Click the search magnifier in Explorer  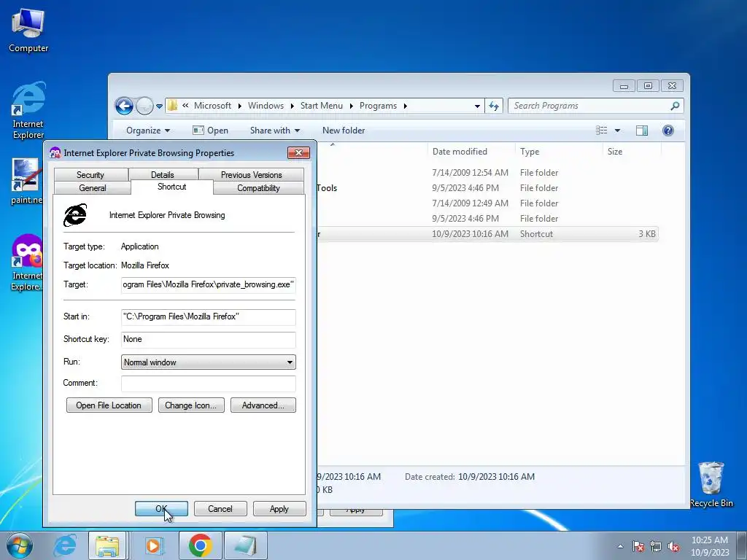click(x=675, y=106)
